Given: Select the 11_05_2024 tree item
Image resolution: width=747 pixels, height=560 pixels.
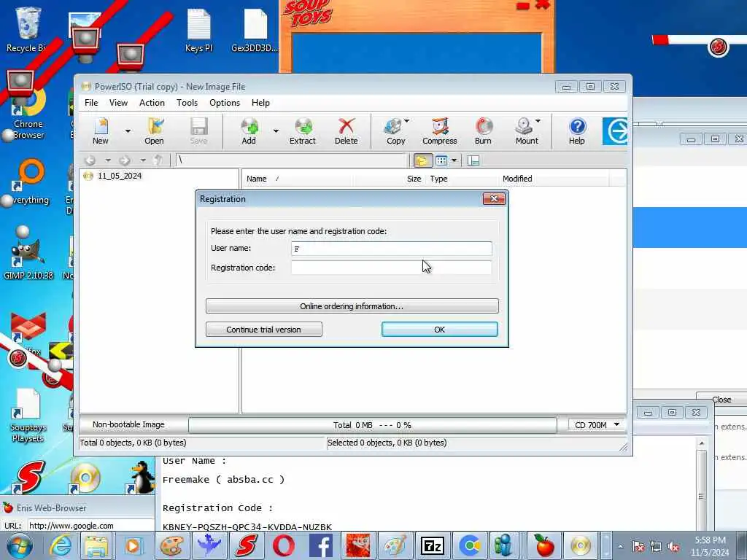Looking at the screenshot, I should click(120, 176).
